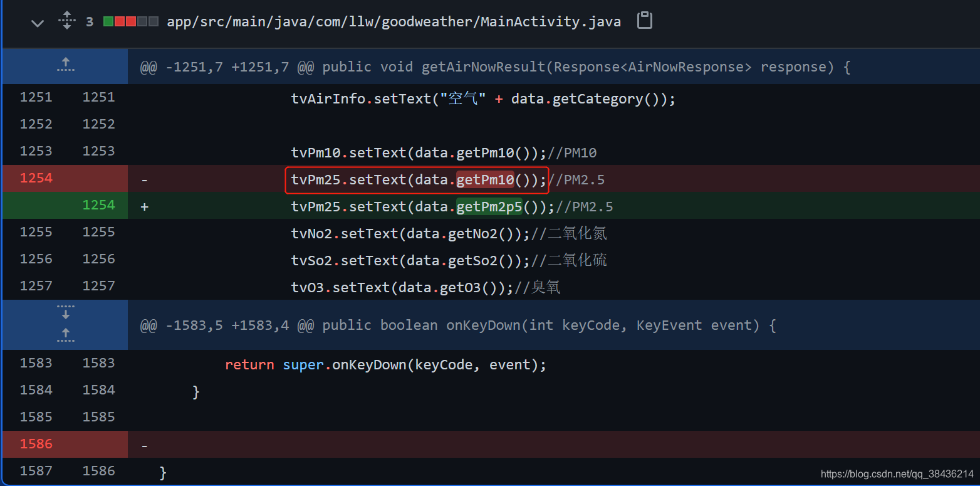Select new line number 1586

point(99,471)
